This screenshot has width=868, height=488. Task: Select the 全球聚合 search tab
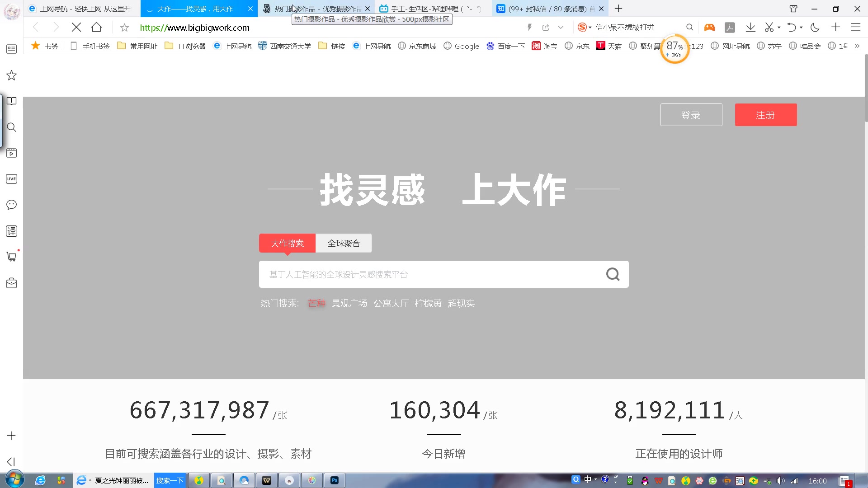tap(344, 243)
